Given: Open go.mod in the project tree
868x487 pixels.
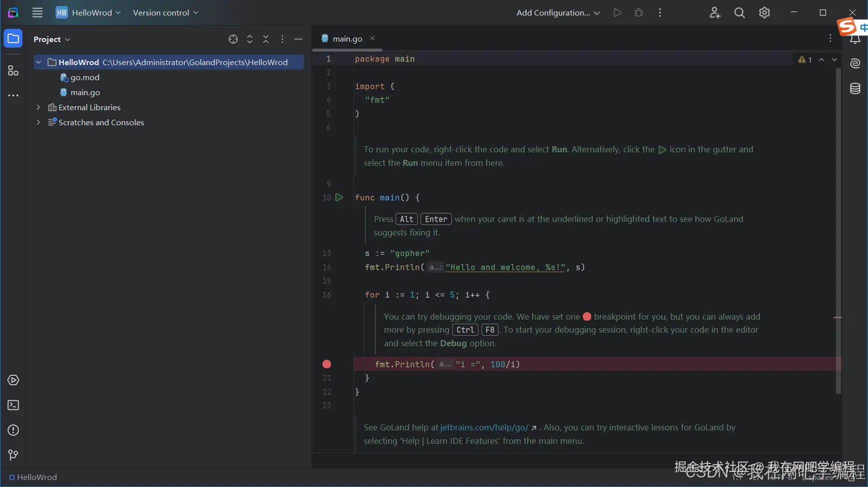Looking at the screenshot, I should (x=85, y=77).
